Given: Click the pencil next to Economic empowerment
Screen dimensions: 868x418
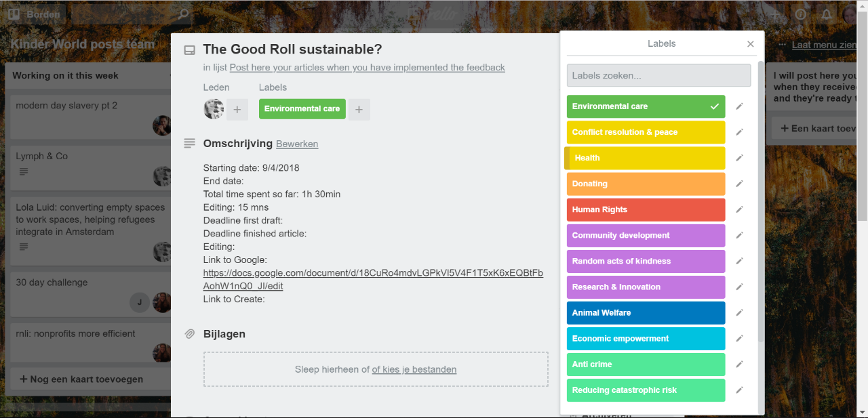Looking at the screenshot, I should tap(739, 338).
